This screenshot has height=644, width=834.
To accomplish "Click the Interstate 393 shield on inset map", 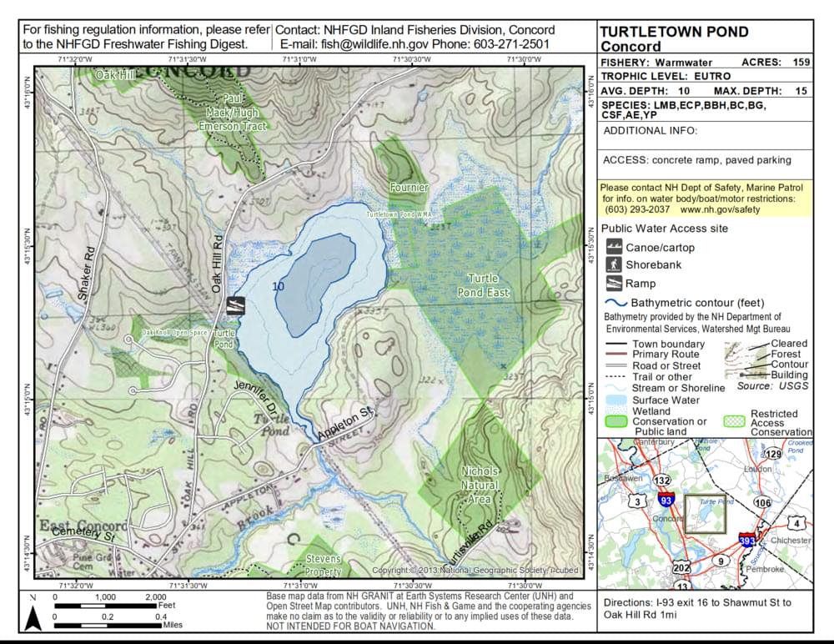I will [746, 540].
